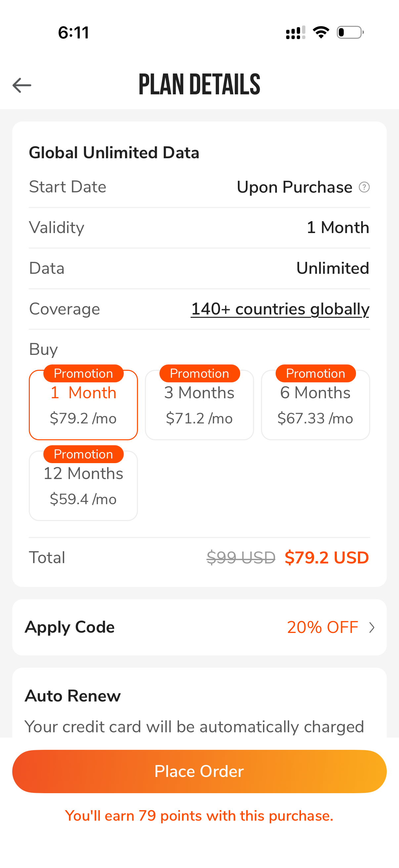The width and height of the screenshot is (399, 868).
Task: Open the 140+ countries globally link
Action: pyautogui.click(x=280, y=309)
